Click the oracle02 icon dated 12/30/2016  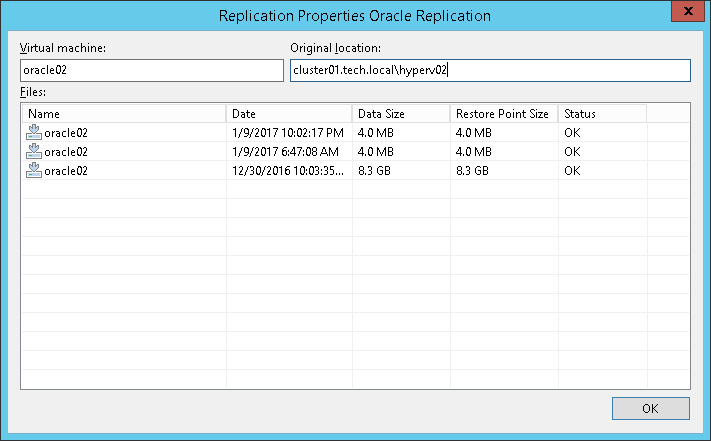[x=34, y=170]
